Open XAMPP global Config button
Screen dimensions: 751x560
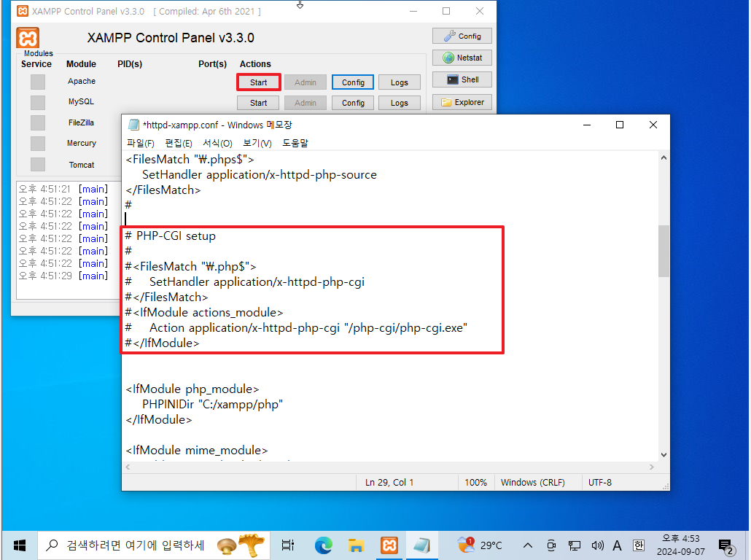pos(462,36)
